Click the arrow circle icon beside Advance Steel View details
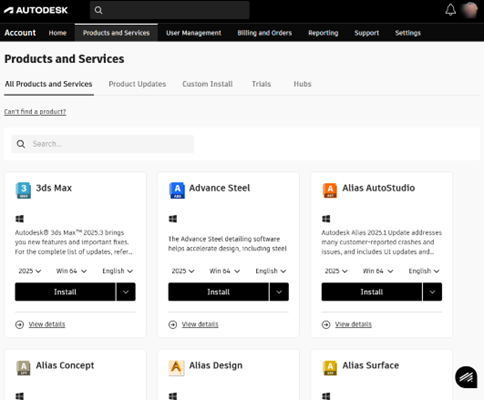This screenshot has height=400, width=484. tap(173, 324)
